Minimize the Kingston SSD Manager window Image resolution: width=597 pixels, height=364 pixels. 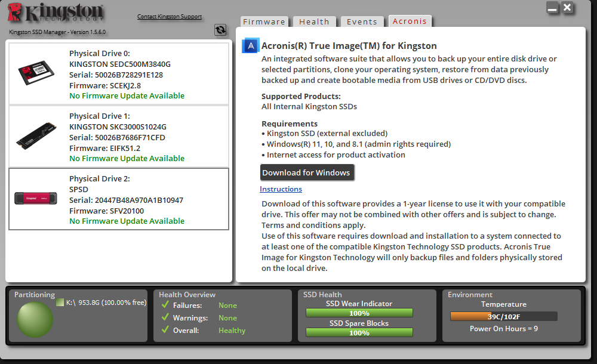(x=552, y=8)
